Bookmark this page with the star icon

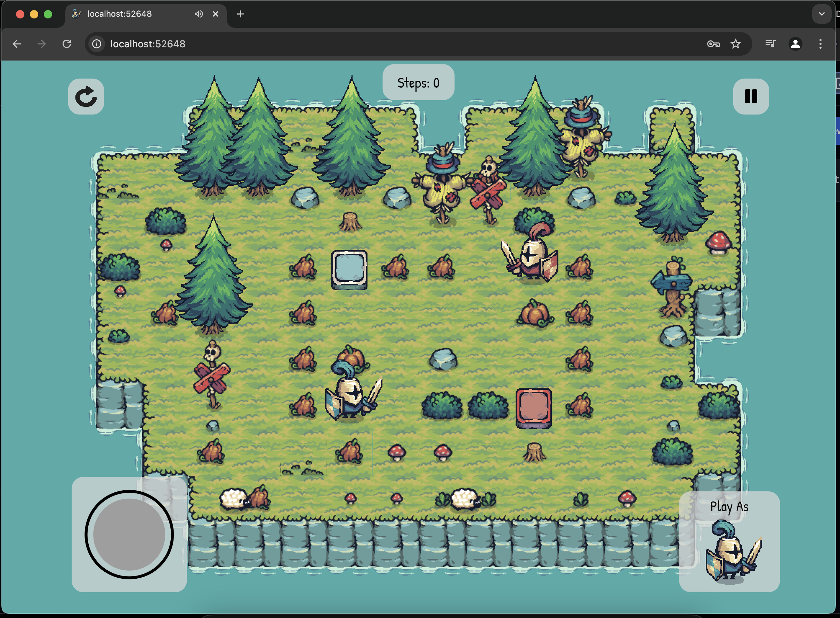click(735, 44)
